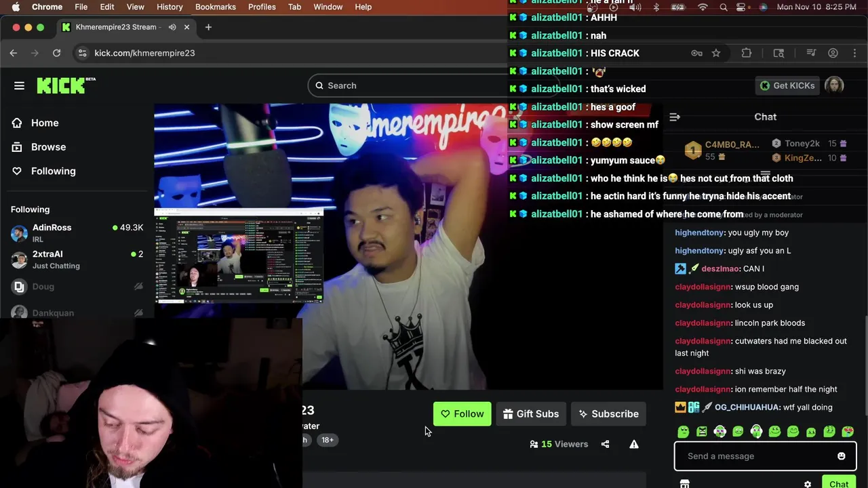Open Following in the sidebar
The height and width of the screenshot is (488, 868).
53,171
